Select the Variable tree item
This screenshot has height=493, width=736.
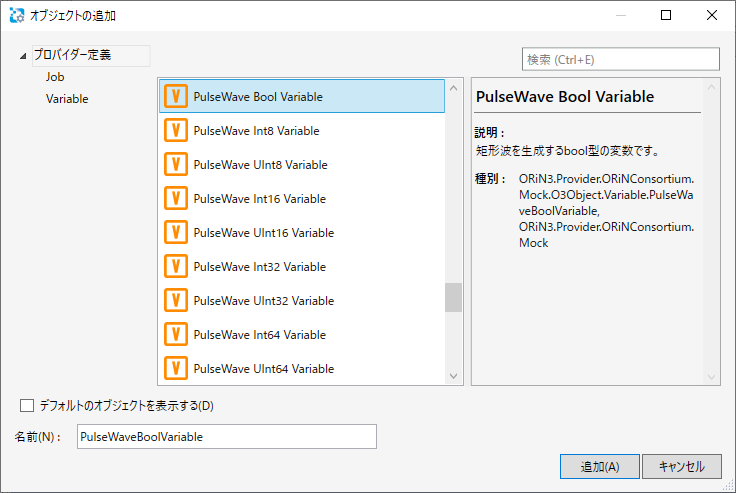point(67,99)
